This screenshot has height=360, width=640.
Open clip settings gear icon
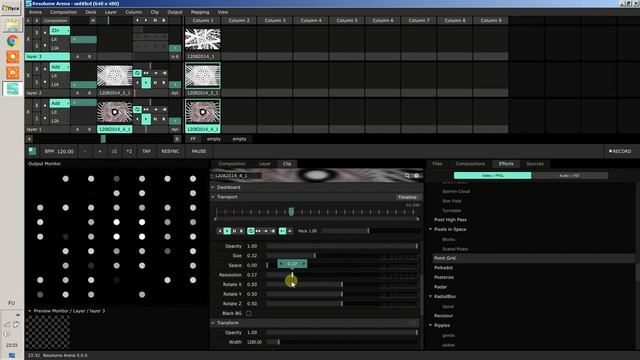point(416,176)
